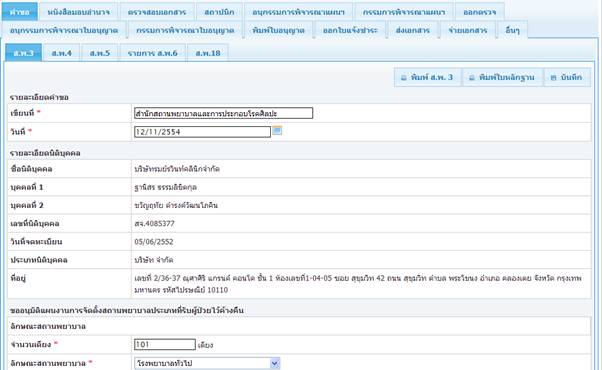Open the กรรมการพิจารณาแผนฯ tab

tap(404, 12)
